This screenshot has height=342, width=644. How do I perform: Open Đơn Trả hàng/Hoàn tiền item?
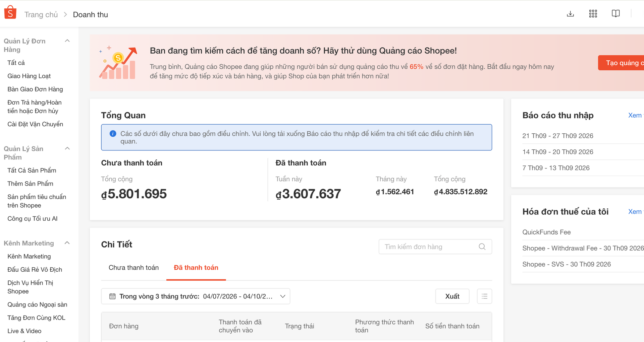(x=34, y=107)
